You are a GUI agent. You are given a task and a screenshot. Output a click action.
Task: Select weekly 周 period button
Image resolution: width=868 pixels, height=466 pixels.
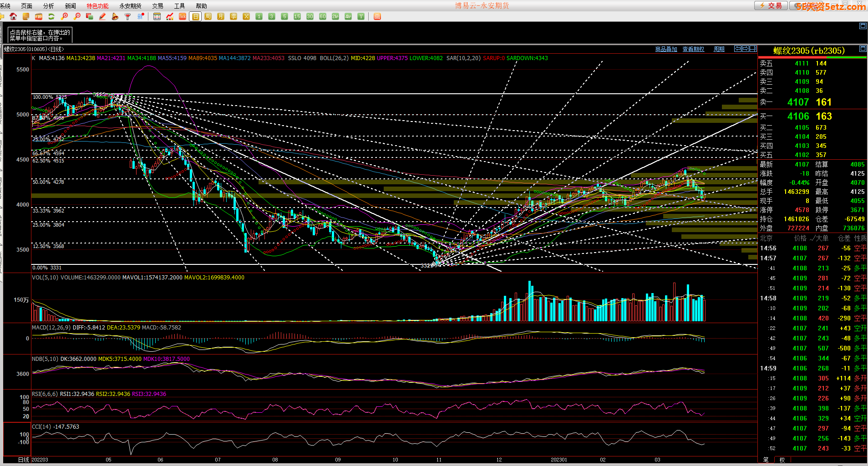click(208, 16)
